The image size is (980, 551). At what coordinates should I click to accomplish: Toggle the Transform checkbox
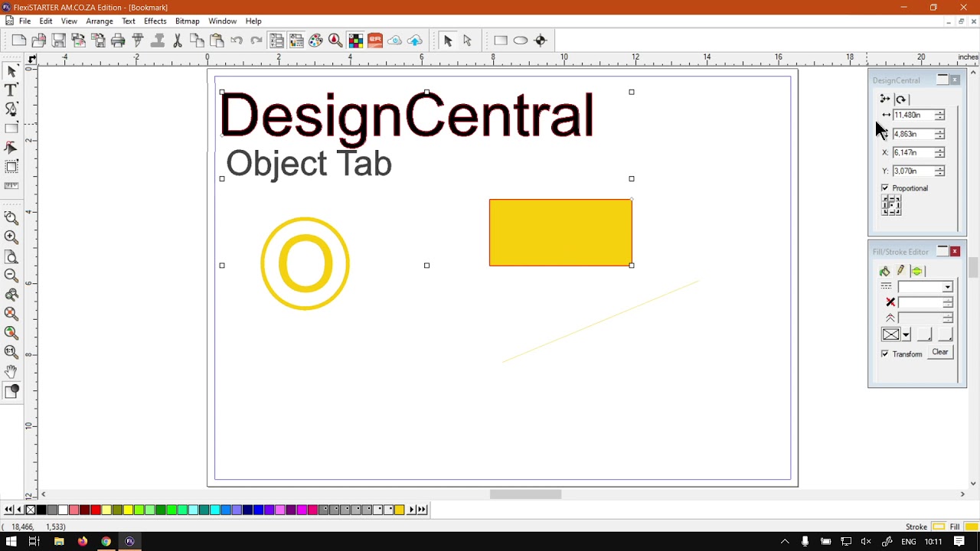pos(885,354)
